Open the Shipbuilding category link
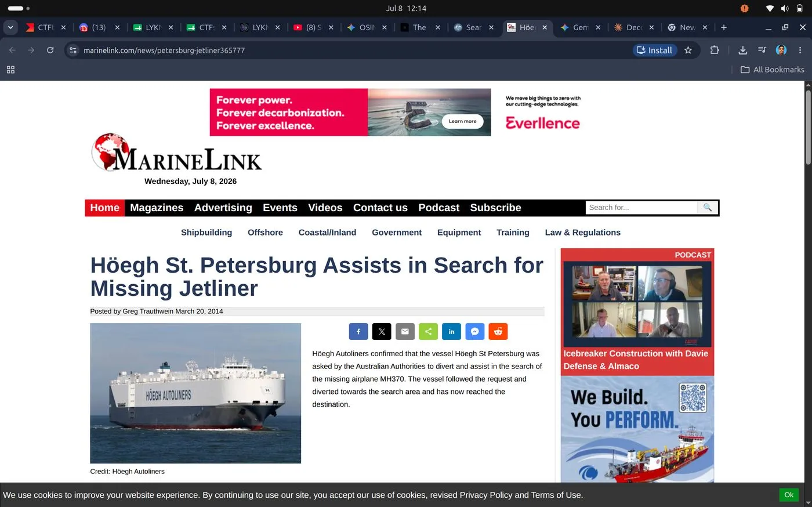This screenshot has height=507, width=812. [206, 233]
